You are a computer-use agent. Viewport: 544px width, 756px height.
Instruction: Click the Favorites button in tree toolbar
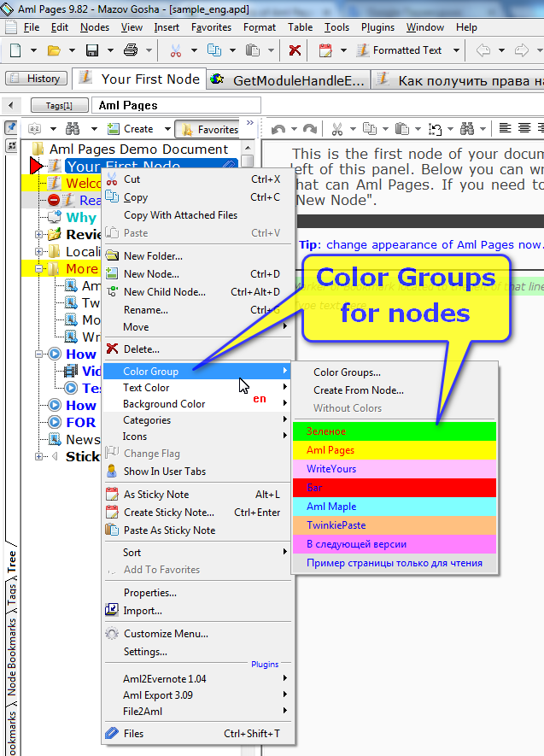pyautogui.click(x=208, y=129)
